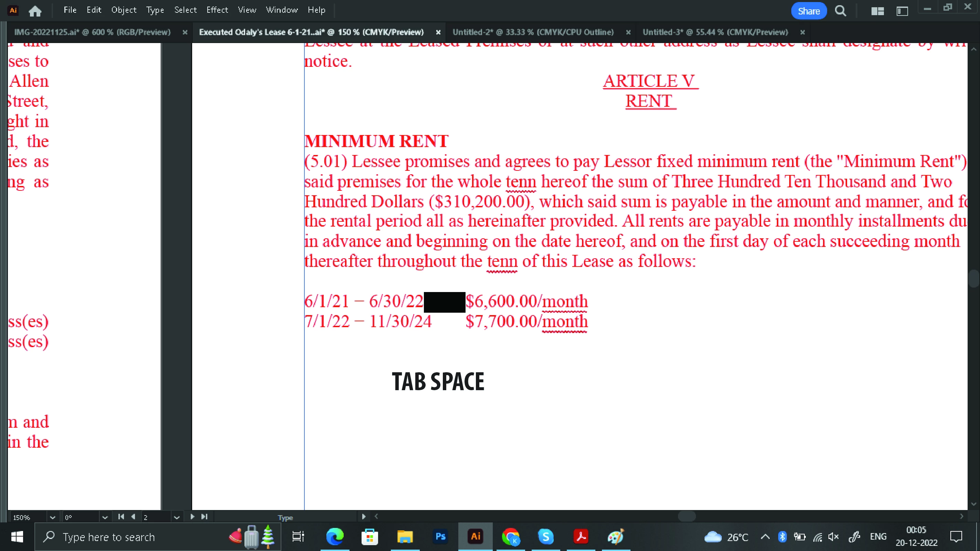Open Adobe Acrobat from the taskbar
The width and height of the screenshot is (980, 551).
click(x=581, y=537)
